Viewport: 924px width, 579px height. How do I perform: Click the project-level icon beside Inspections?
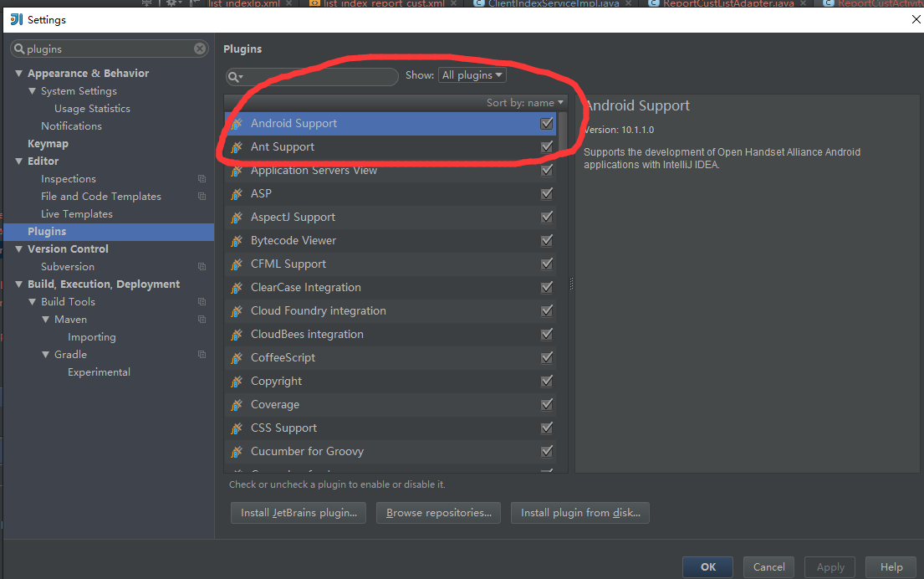click(202, 179)
